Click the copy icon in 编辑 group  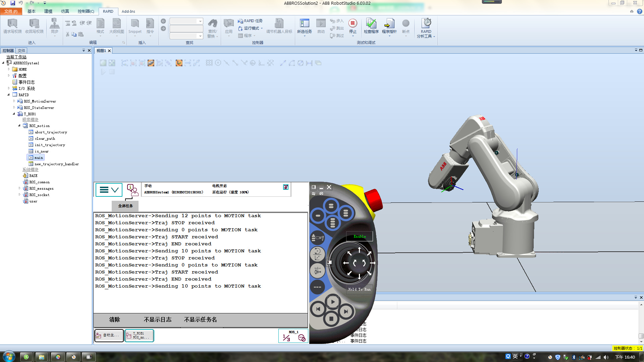[x=74, y=34]
